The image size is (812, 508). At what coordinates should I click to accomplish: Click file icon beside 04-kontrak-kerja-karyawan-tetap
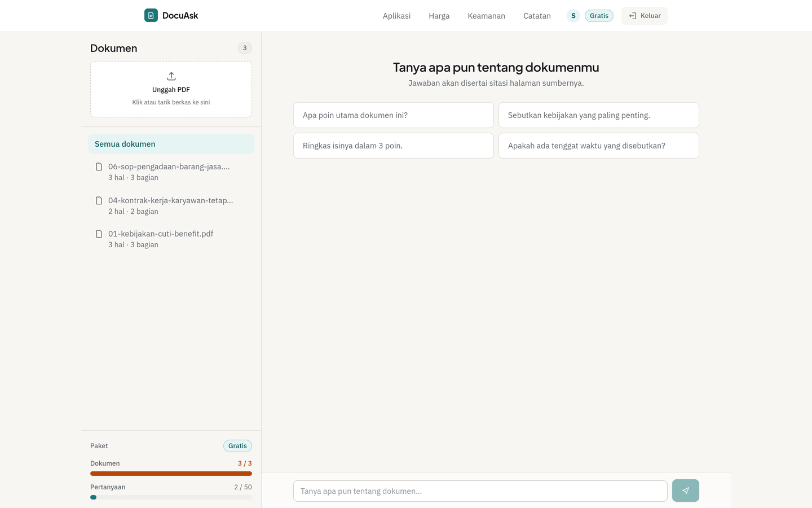click(x=99, y=200)
